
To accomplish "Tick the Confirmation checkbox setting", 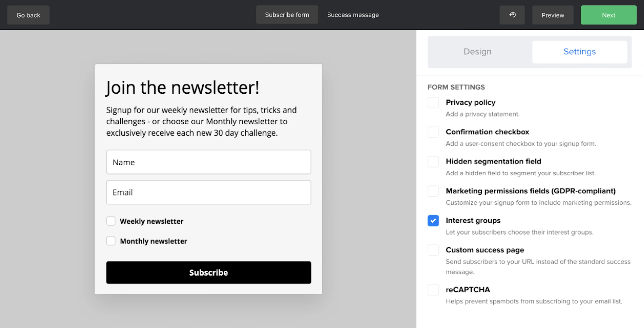I will (x=433, y=132).
